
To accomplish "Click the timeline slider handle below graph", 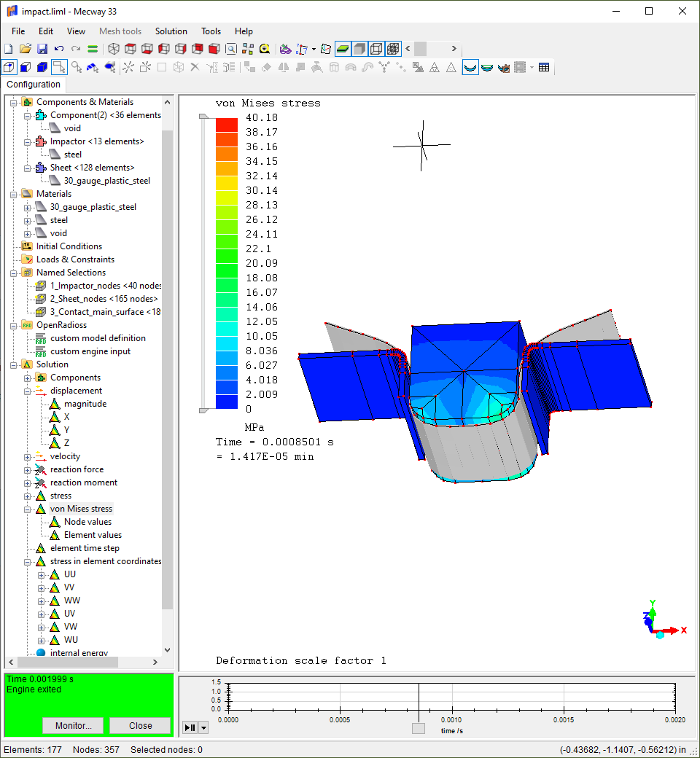I will (419, 728).
